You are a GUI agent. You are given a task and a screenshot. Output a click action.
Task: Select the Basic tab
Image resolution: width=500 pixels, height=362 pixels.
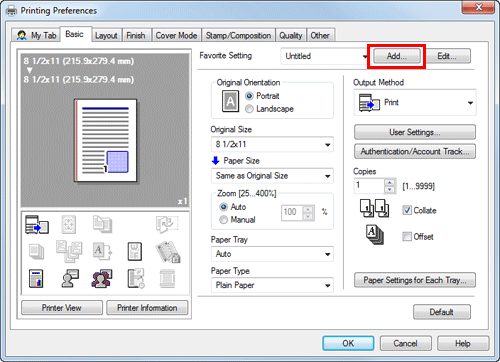75,34
